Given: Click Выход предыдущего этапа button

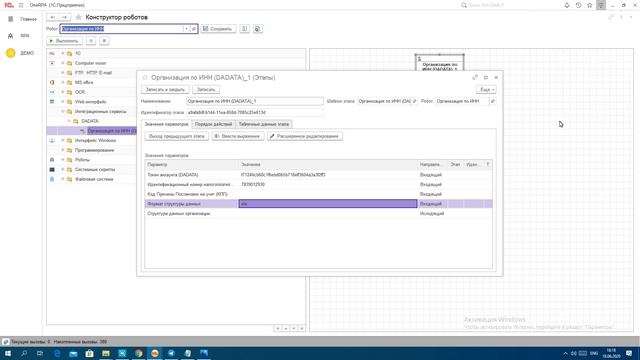Looking at the screenshot, I should [177, 136].
